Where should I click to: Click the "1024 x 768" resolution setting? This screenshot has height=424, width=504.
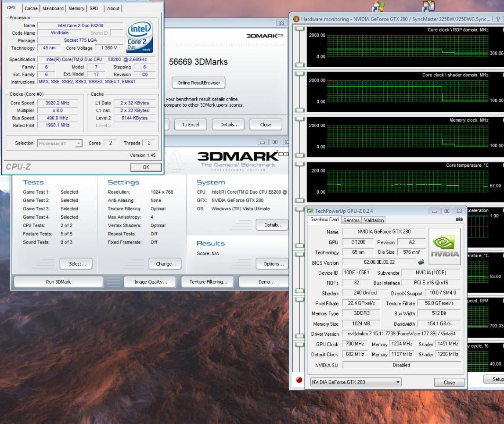click(x=162, y=192)
